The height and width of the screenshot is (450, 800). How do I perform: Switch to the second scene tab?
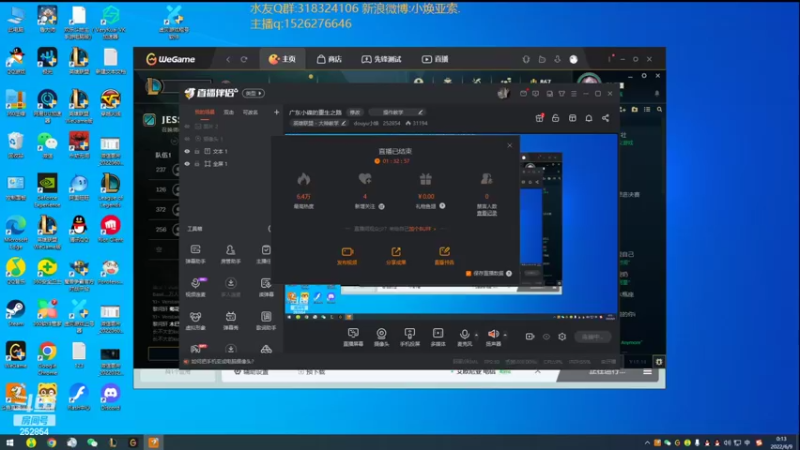pyautogui.click(x=229, y=112)
